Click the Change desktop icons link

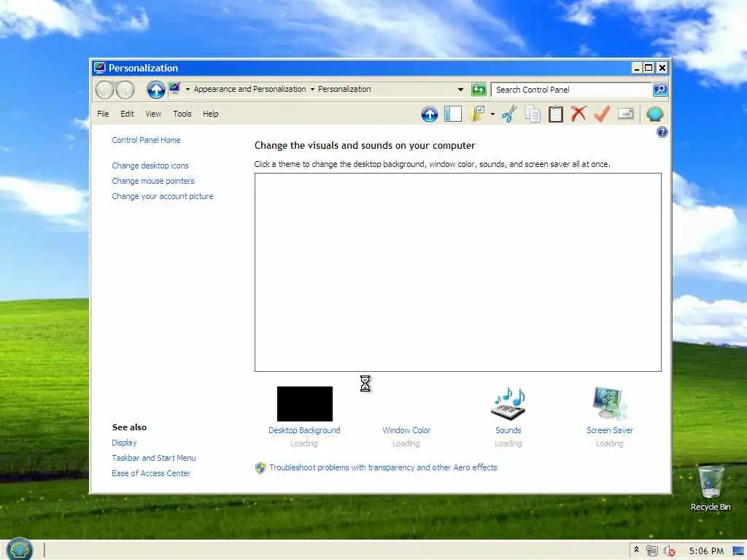point(150,166)
